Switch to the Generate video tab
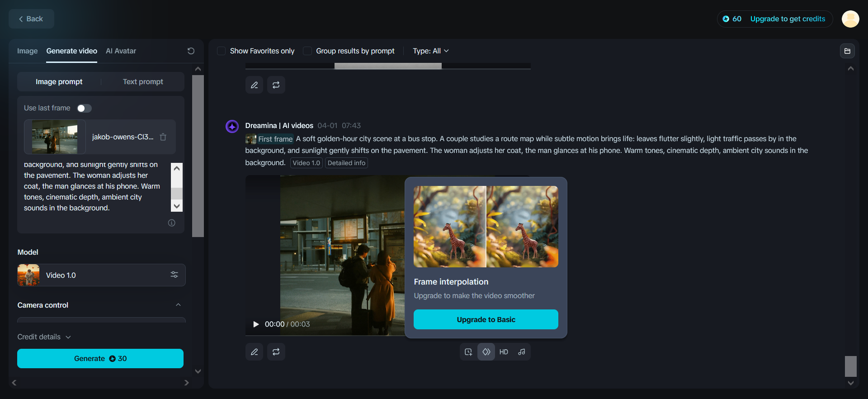 point(71,51)
